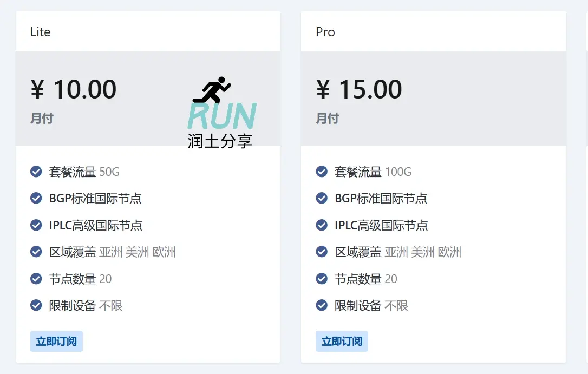Click the Lite plan 区域覆盖 checkmark icon

coord(36,252)
